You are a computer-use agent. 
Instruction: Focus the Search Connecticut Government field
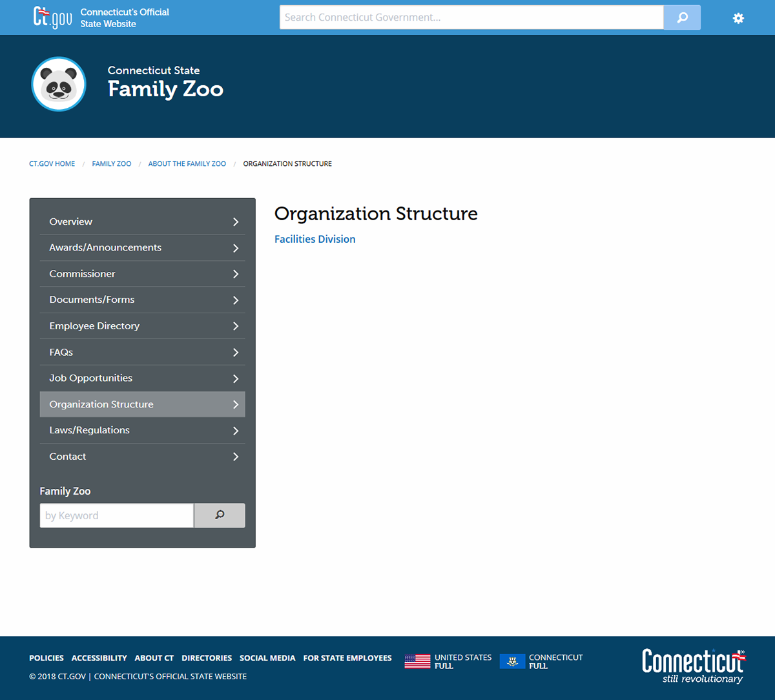coord(471,17)
